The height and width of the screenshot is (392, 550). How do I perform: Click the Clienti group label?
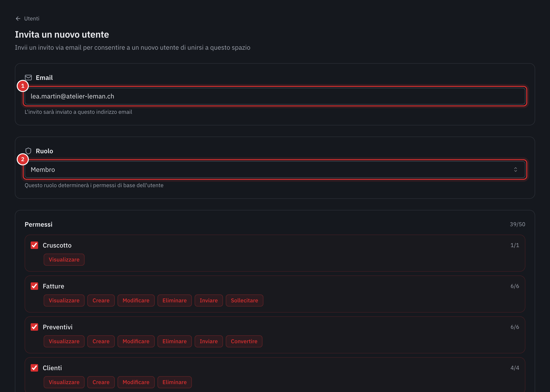tap(52, 368)
